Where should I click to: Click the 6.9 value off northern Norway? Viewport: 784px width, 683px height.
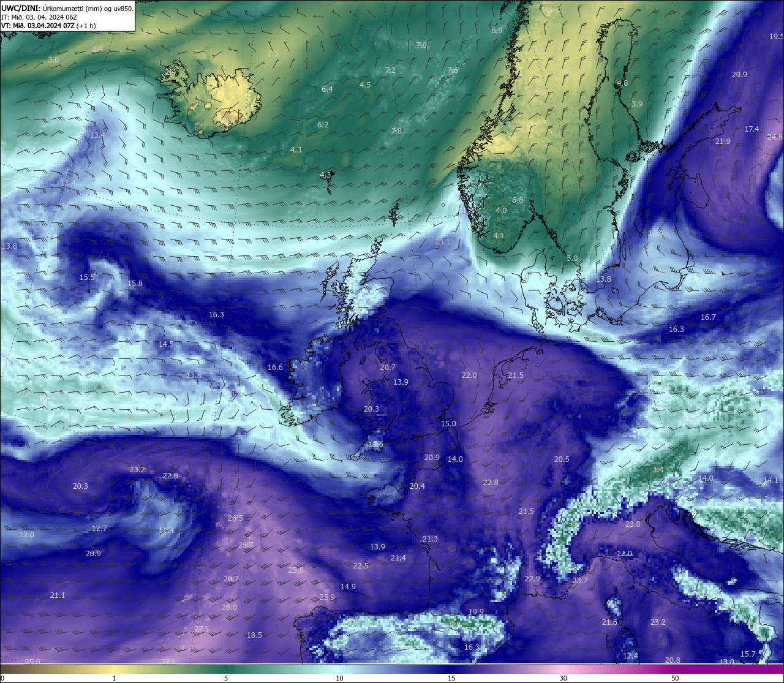click(497, 31)
